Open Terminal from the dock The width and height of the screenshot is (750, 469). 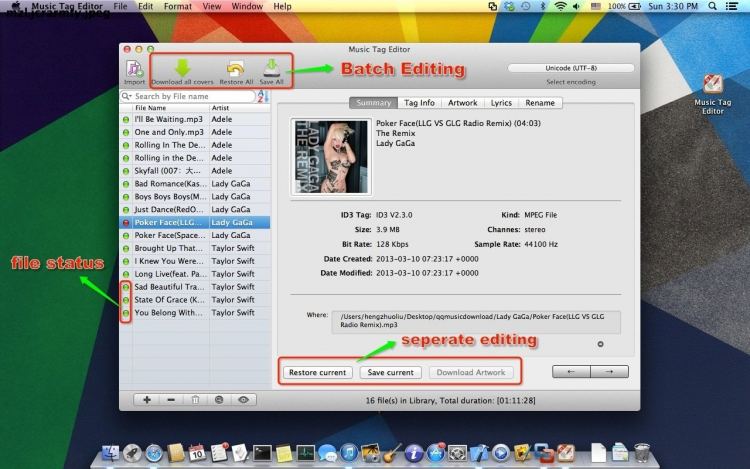tap(262, 452)
